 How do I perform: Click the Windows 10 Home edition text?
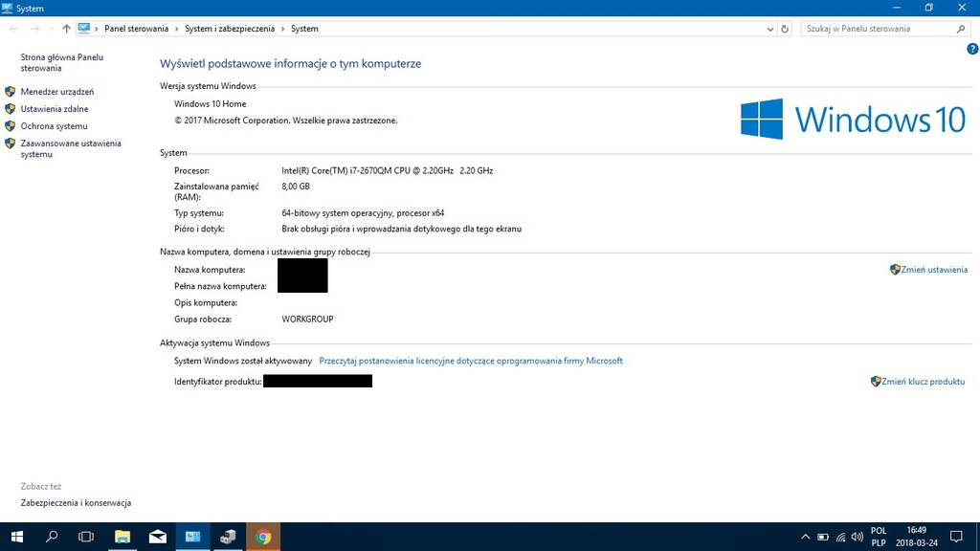tap(210, 104)
